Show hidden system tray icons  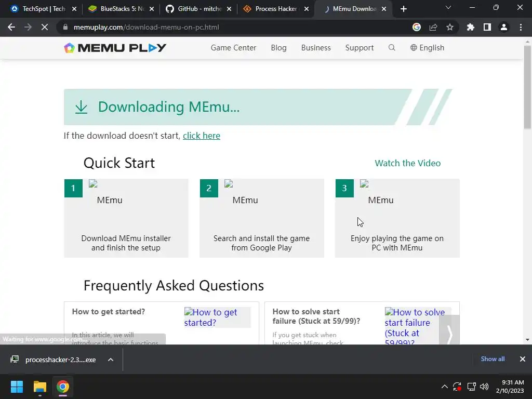coord(445,387)
